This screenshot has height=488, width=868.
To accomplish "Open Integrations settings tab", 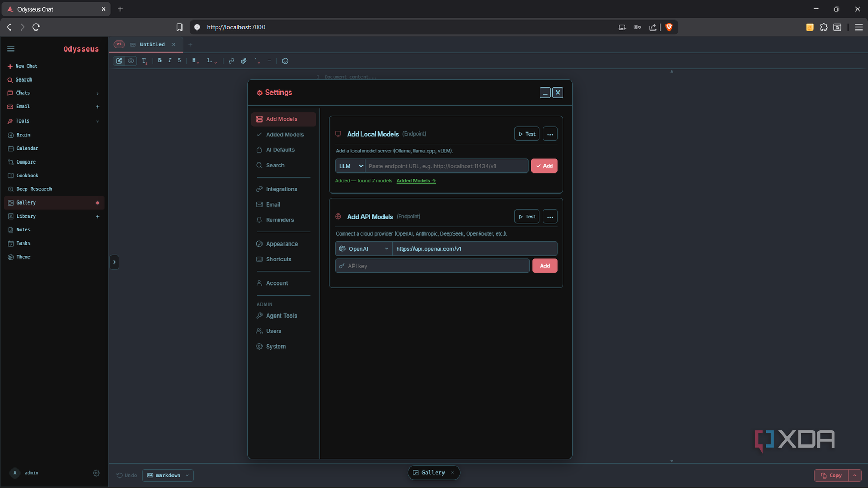I will click(x=284, y=189).
